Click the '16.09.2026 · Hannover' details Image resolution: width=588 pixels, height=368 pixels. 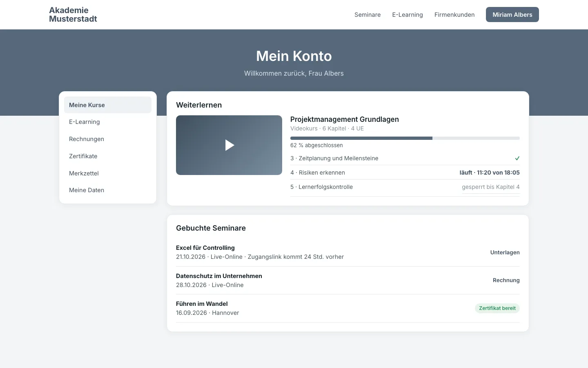pyautogui.click(x=207, y=313)
